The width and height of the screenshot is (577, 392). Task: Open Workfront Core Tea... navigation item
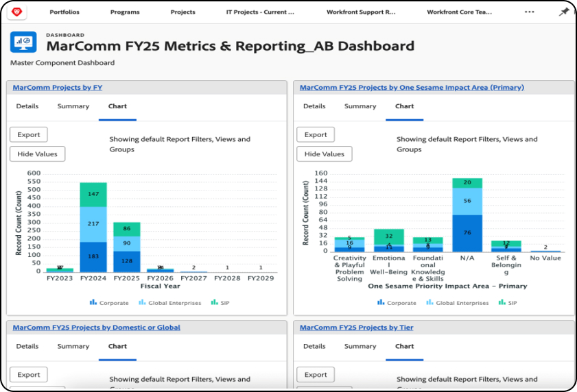[459, 12]
